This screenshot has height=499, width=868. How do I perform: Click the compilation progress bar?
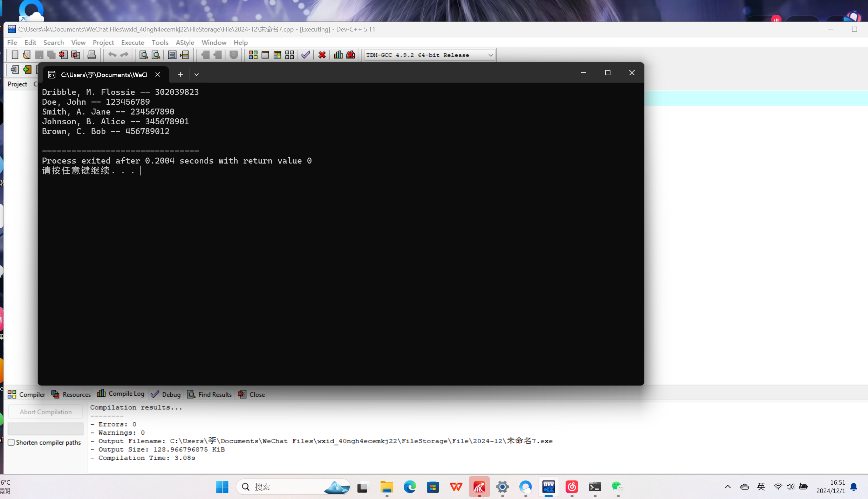[46, 429]
